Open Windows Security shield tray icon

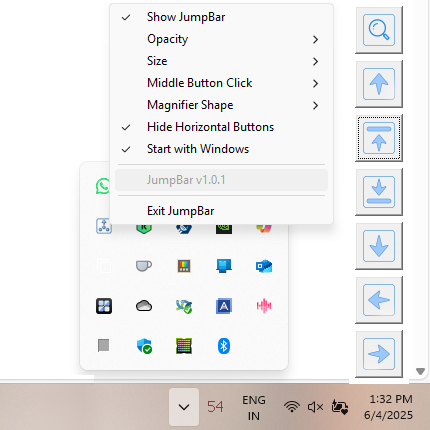pyautogui.click(x=144, y=346)
